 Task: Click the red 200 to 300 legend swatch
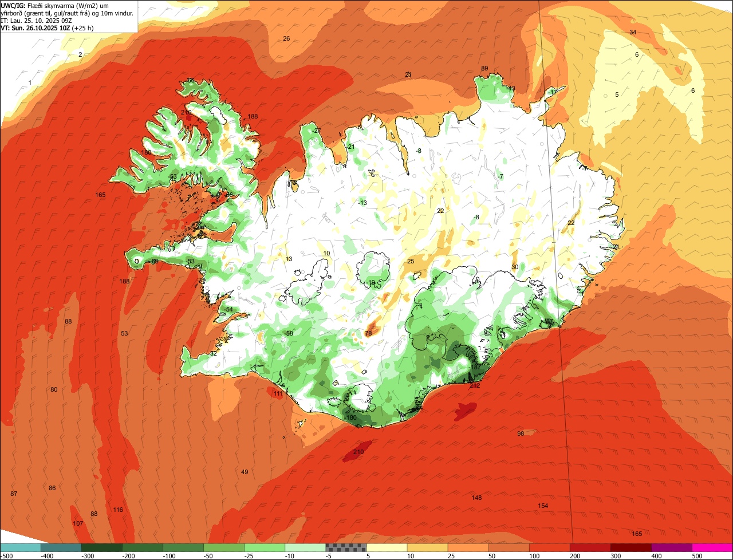590,547
